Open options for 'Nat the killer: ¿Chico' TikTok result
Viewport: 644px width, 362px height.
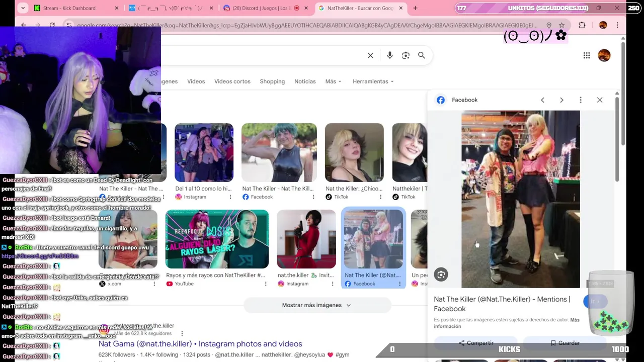pyautogui.click(x=381, y=197)
